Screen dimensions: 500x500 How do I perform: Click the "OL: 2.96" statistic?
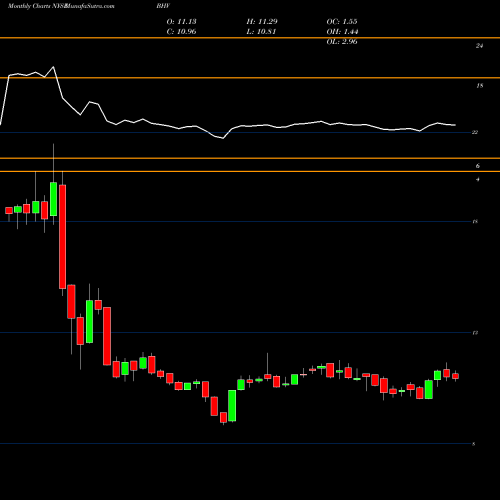click(342, 42)
